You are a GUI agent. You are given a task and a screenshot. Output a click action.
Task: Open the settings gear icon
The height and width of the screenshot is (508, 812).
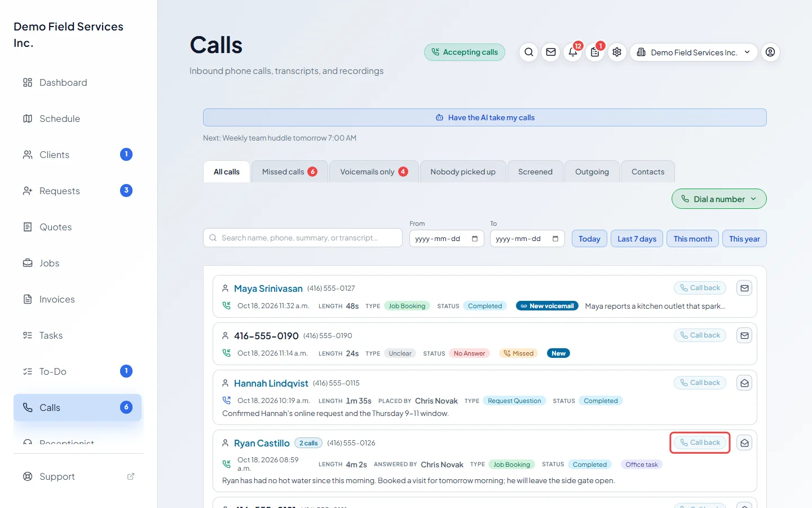point(617,52)
